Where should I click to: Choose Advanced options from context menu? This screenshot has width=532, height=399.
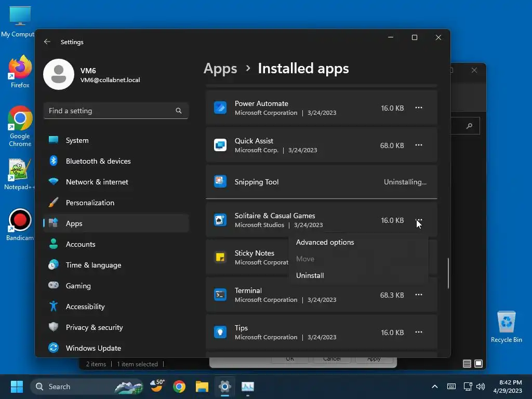coord(325,242)
